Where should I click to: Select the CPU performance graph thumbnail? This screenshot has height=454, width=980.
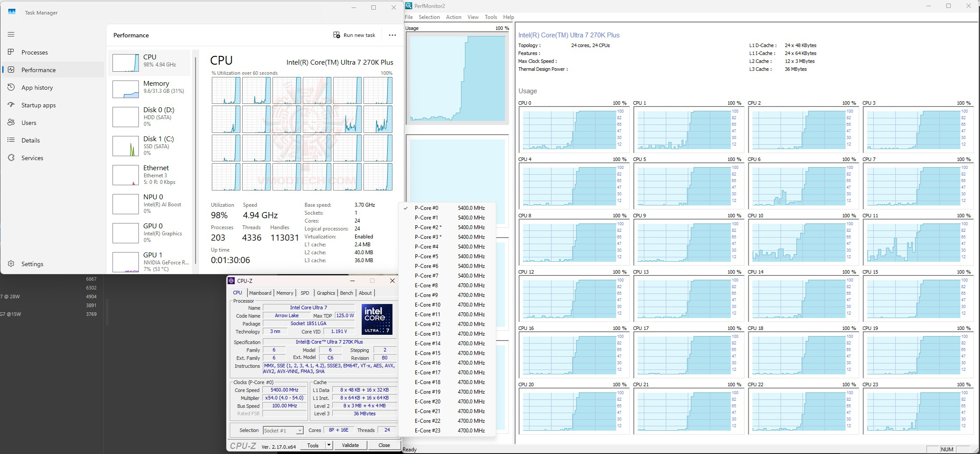coord(126,63)
